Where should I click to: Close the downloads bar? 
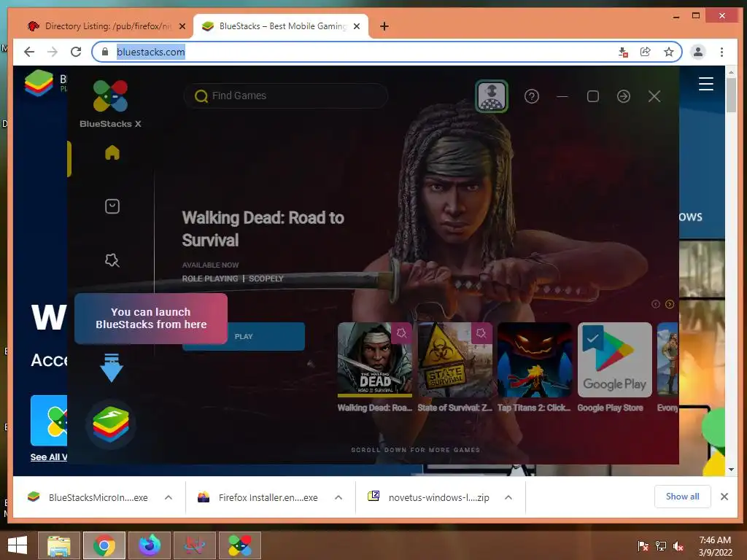[724, 497]
